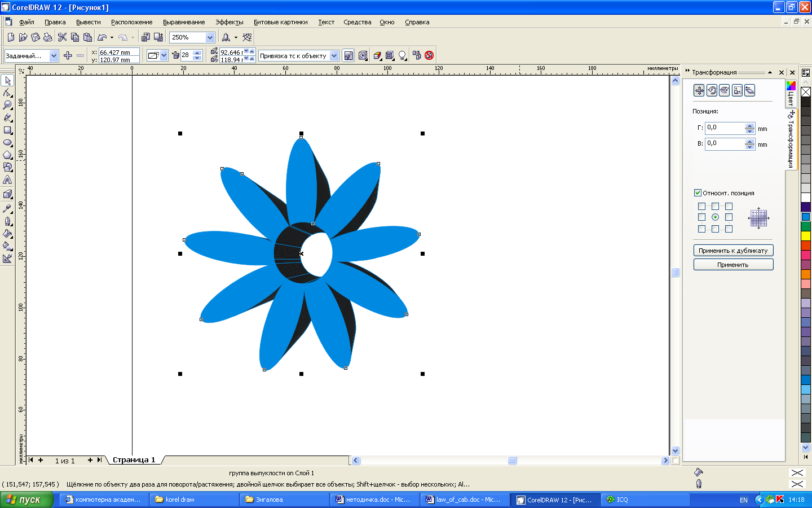
Task: Select the Freehand drawing tool
Action: 7,117
